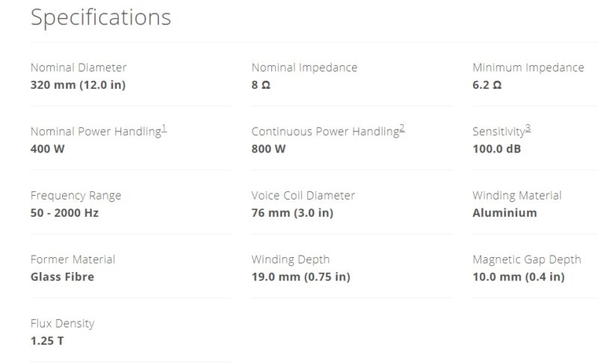Image resolution: width=598 pixels, height=364 pixels.
Task: Select the 320 mm (12.0 in) value
Action: pos(78,84)
